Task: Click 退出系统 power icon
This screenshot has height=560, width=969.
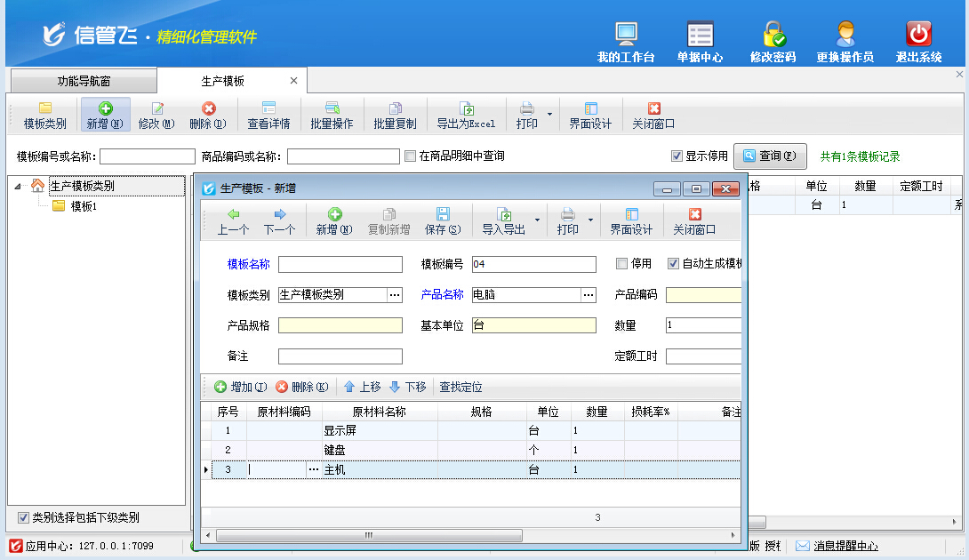Action: [x=918, y=35]
